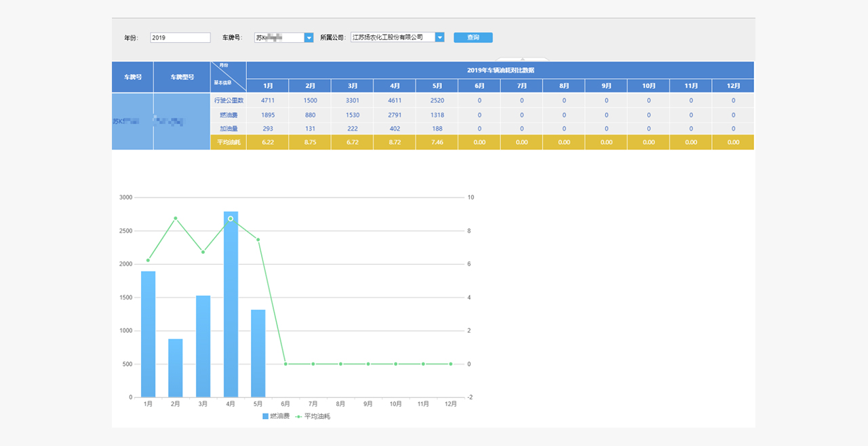Toggle the 燃油费 legend series

[x=276, y=416]
